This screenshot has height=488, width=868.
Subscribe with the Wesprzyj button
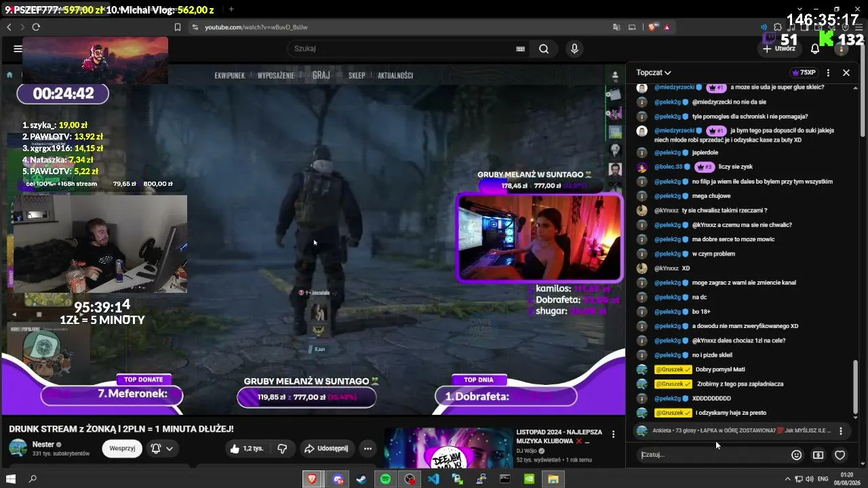click(x=122, y=448)
